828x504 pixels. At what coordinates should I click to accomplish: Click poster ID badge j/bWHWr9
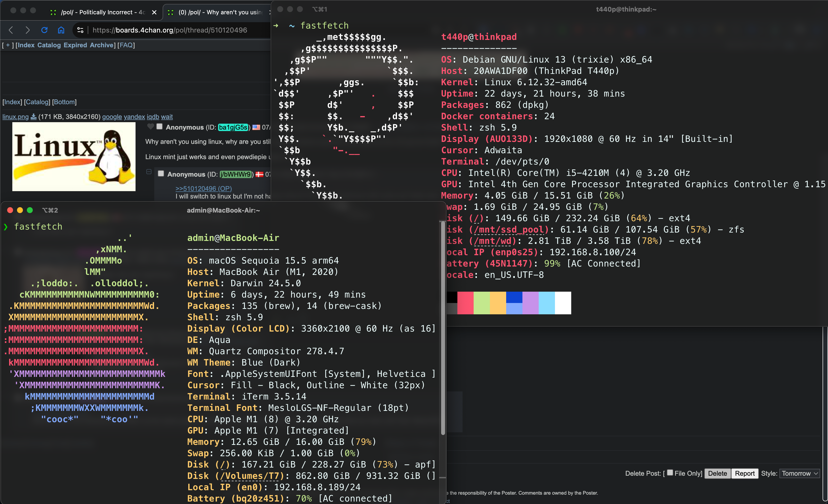pos(236,174)
